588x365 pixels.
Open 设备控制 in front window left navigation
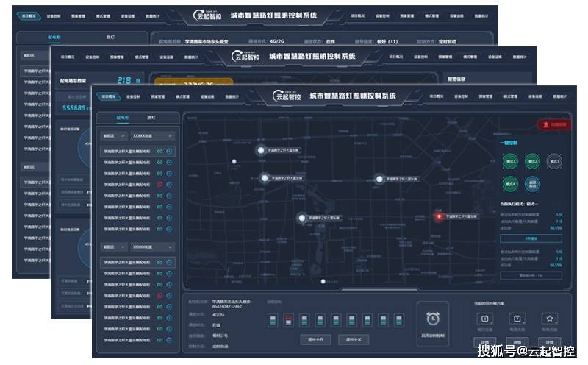point(133,97)
